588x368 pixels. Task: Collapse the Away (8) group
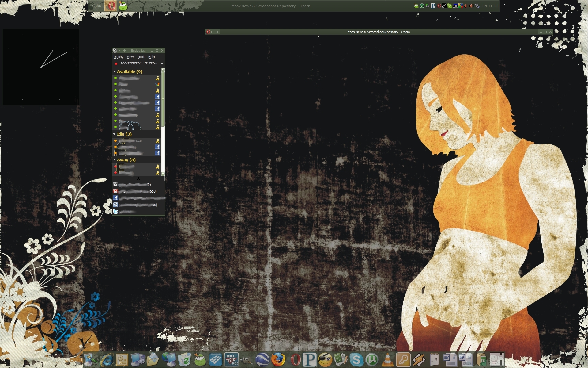(x=115, y=160)
